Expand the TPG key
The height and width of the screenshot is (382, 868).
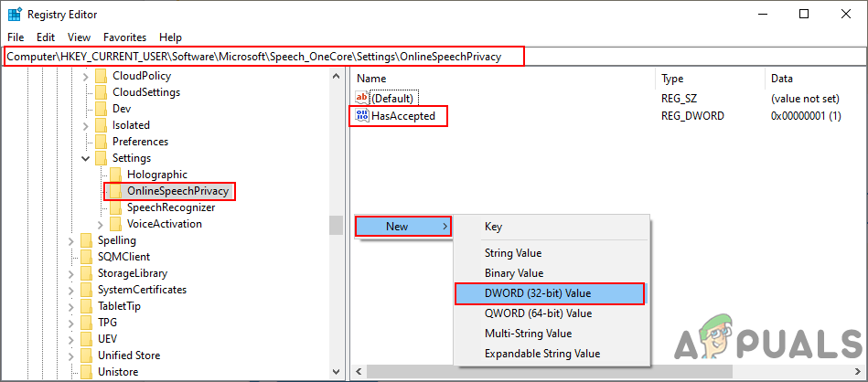point(71,323)
